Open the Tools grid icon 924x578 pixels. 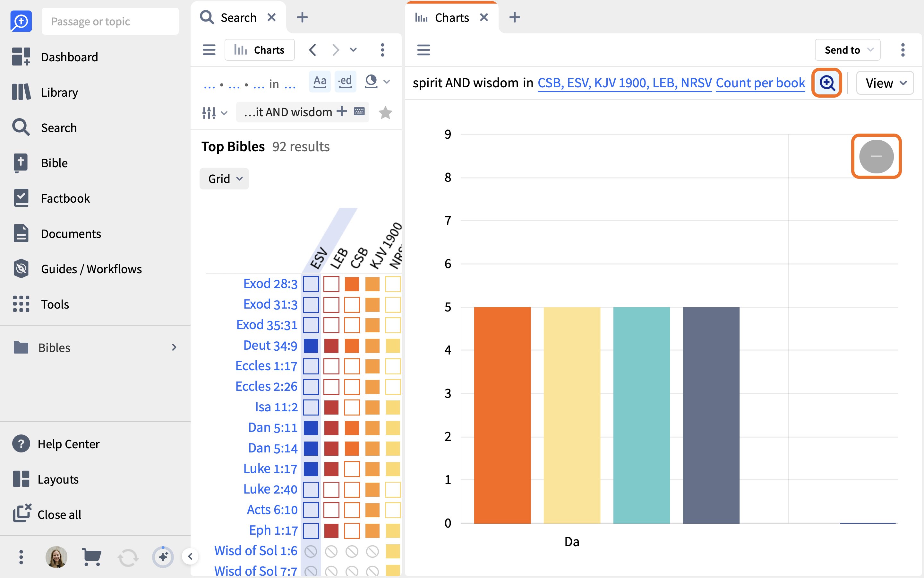coord(21,304)
